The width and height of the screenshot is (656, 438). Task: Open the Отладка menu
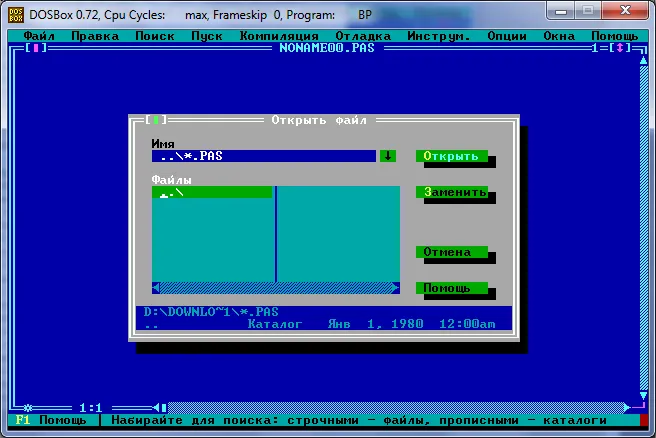click(x=363, y=36)
